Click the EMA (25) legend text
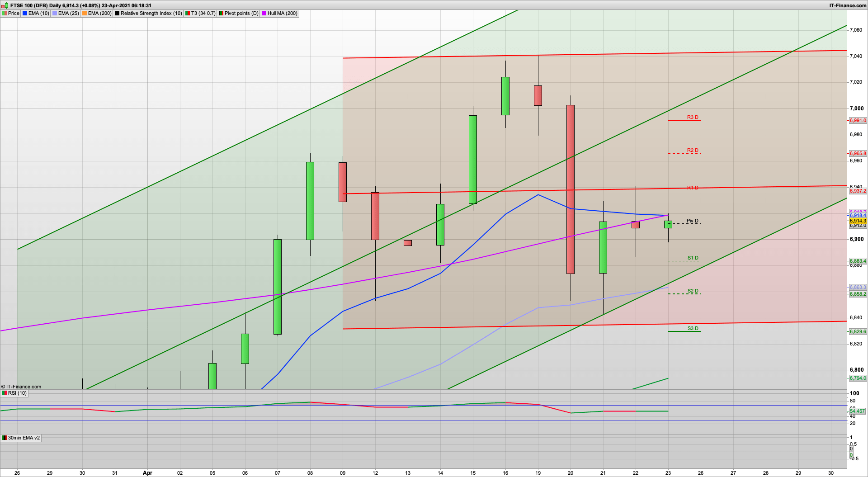This screenshot has width=868, height=477. (x=69, y=13)
